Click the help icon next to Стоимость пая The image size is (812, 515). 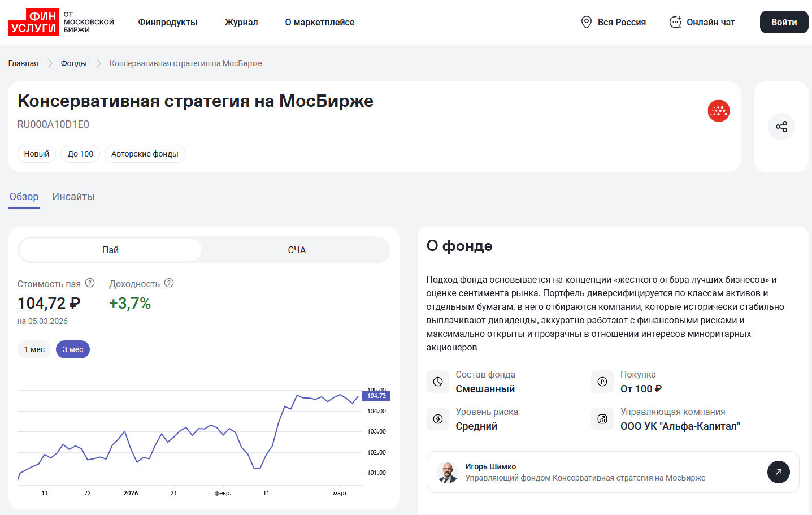click(x=90, y=283)
